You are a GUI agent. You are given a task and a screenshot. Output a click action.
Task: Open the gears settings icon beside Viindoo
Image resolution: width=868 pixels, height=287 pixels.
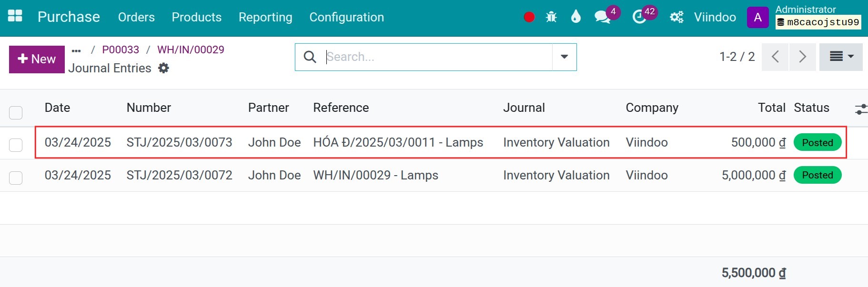click(x=676, y=17)
